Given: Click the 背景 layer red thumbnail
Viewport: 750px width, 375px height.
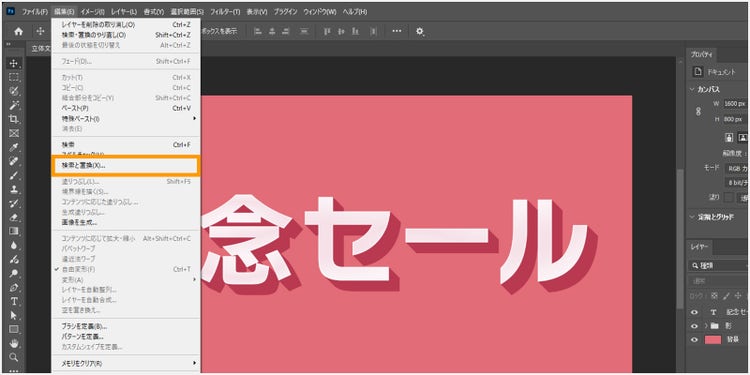Looking at the screenshot, I should click(x=713, y=340).
